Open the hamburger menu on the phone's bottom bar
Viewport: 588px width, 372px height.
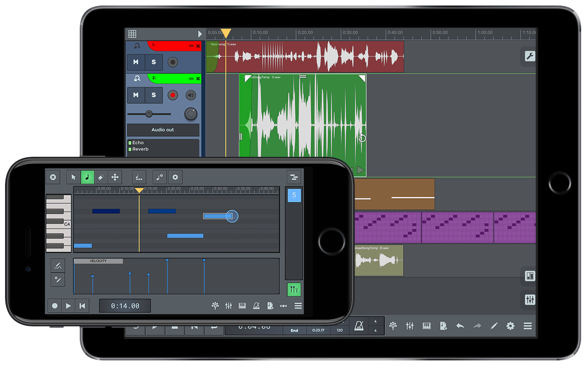(298, 305)
